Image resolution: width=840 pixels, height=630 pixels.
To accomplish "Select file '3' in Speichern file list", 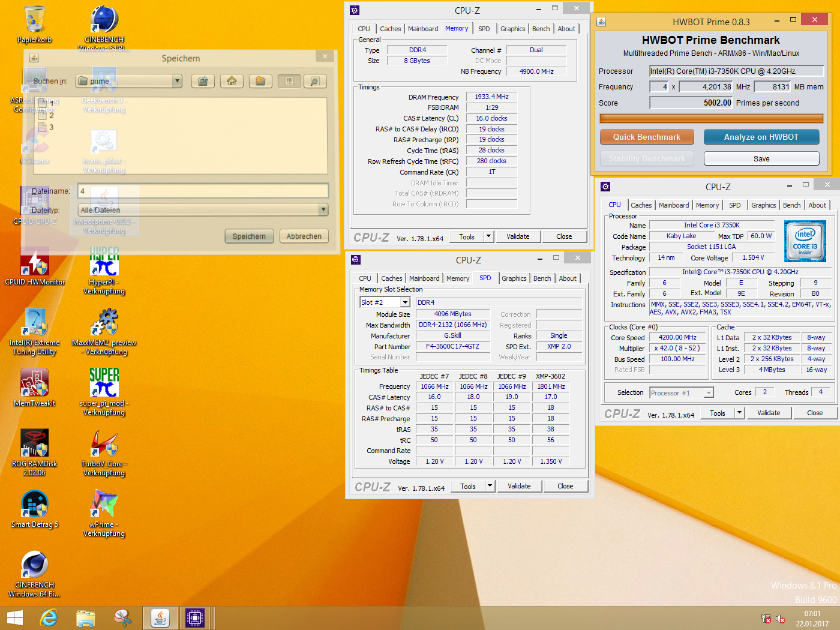I will (x=47, y=127).
